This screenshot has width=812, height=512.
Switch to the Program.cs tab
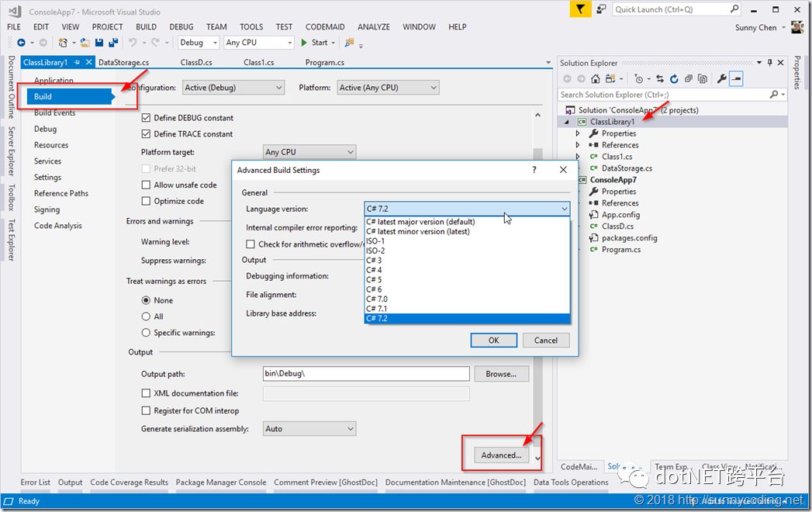point(325,62)
